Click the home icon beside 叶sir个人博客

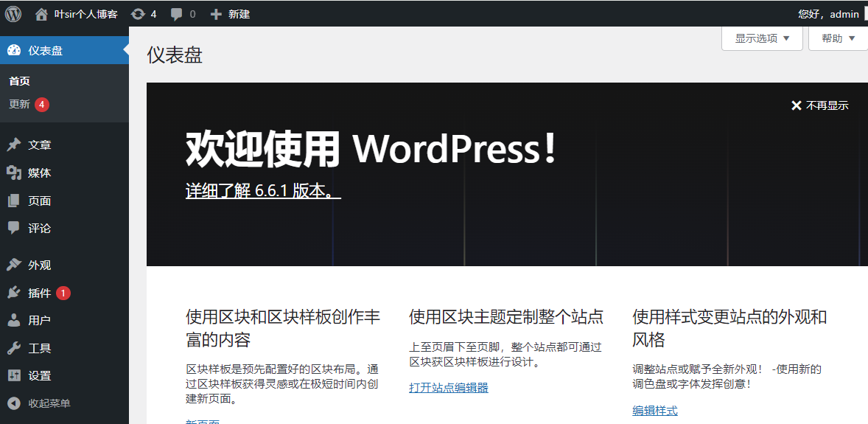41,15
